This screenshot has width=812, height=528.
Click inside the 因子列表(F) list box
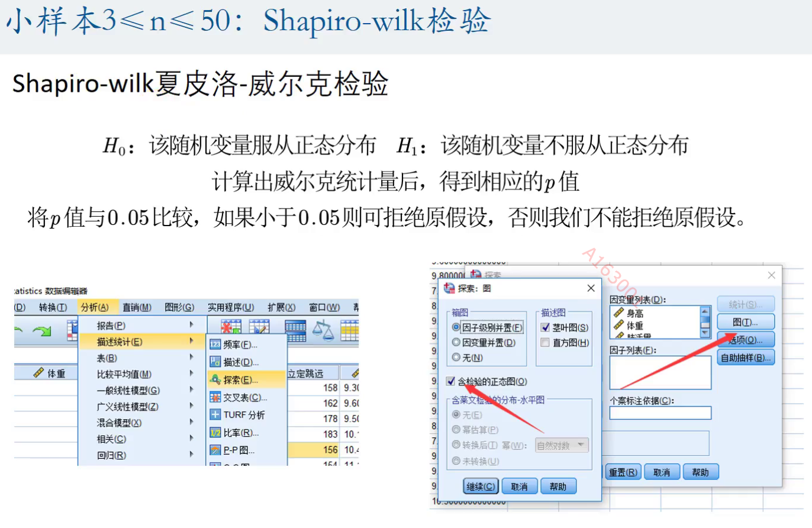pyautogui.click(x=660, y=372)
